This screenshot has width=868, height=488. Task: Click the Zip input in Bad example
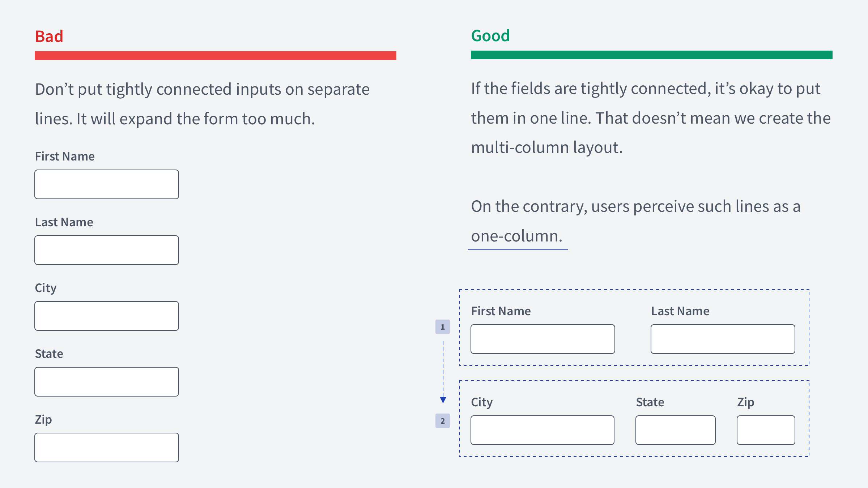[107, 448]
